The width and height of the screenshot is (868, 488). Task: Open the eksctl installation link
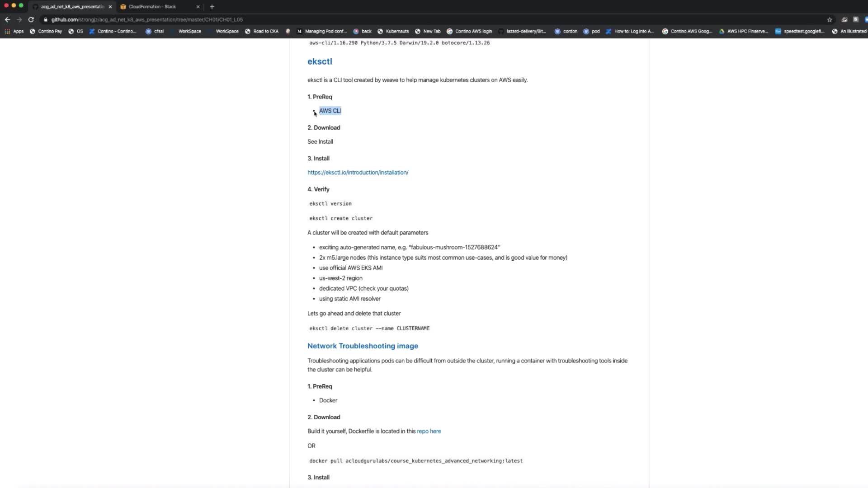point(358,173)
